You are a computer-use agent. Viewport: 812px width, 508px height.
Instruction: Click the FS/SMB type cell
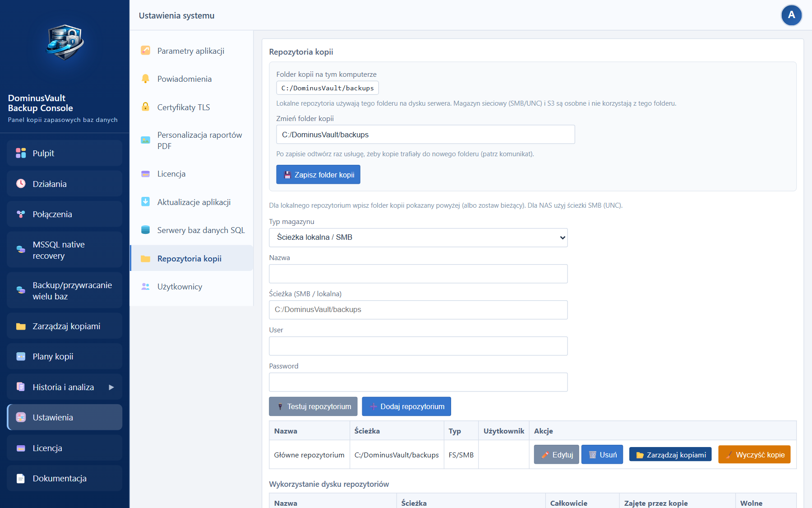pos(461,455)
